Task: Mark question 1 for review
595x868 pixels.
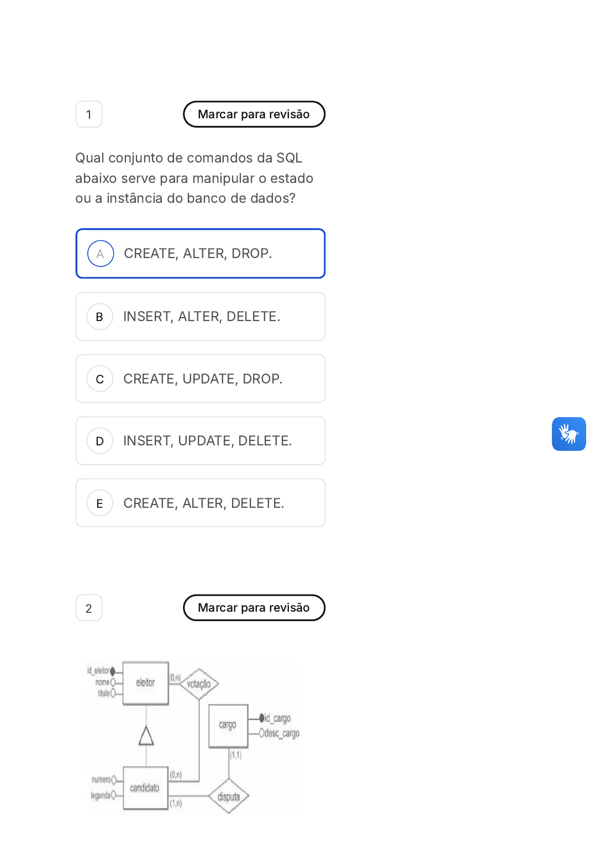Action: (x=254, y=114)
